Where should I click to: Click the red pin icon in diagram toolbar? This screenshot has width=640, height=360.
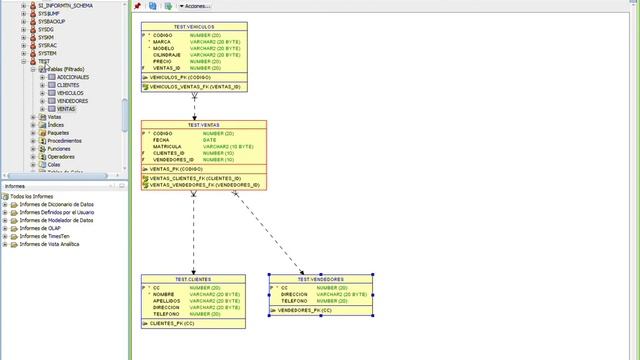pyautogui.click(x=138, y=6)
